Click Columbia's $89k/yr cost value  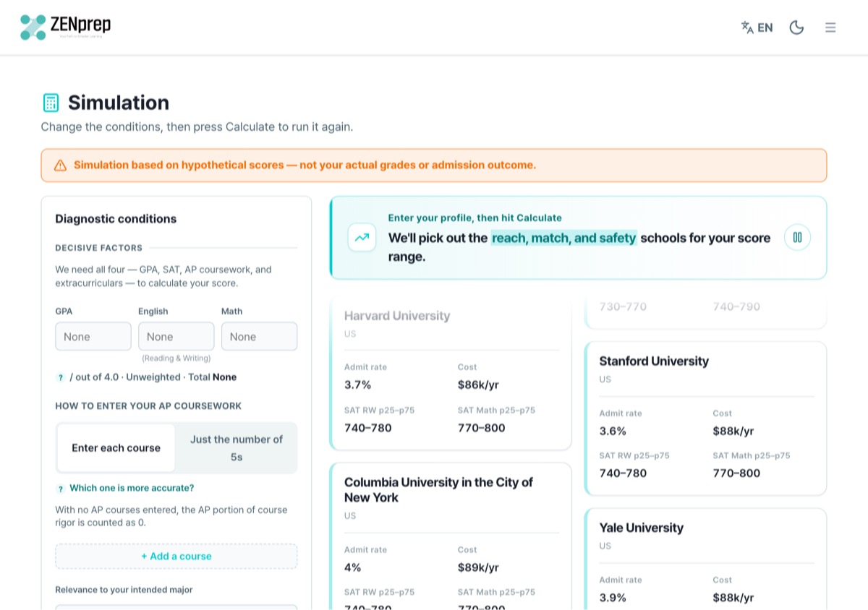coord(478,567)
